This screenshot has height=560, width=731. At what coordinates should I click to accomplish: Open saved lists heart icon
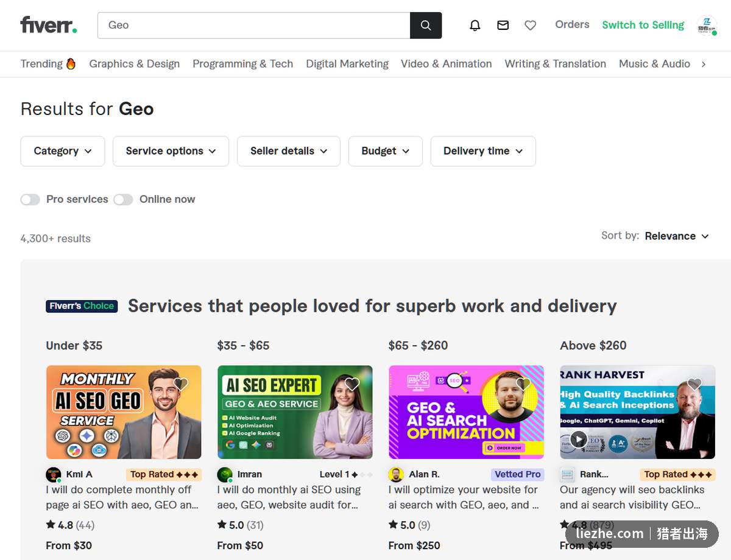pos(531,25)
